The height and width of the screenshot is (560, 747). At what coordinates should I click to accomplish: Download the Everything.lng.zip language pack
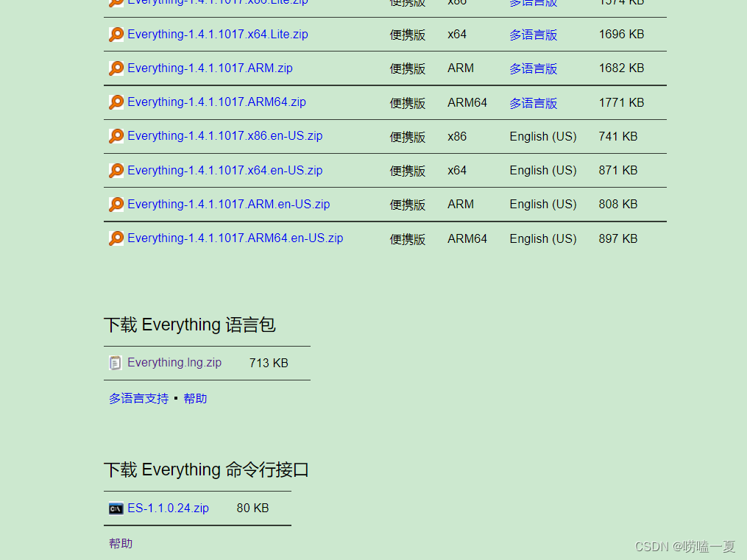click(x=174, y=363)
